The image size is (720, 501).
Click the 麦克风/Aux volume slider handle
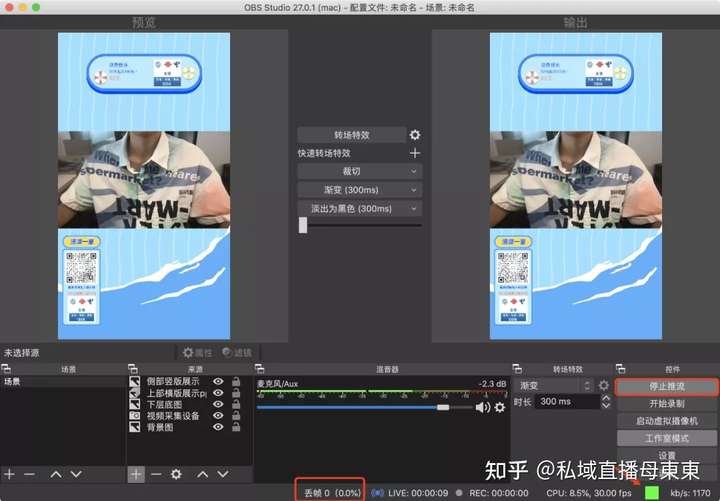pos(443,407)
